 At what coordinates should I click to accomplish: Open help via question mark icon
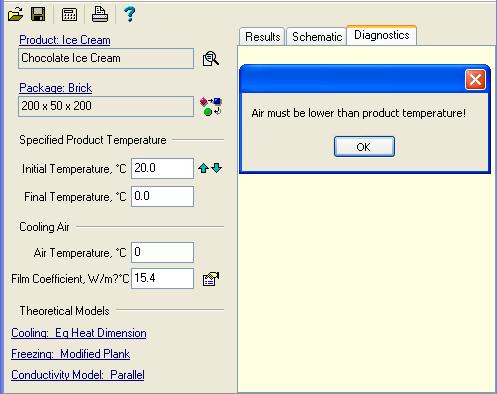pyautogui.click(x=129, y=15)
